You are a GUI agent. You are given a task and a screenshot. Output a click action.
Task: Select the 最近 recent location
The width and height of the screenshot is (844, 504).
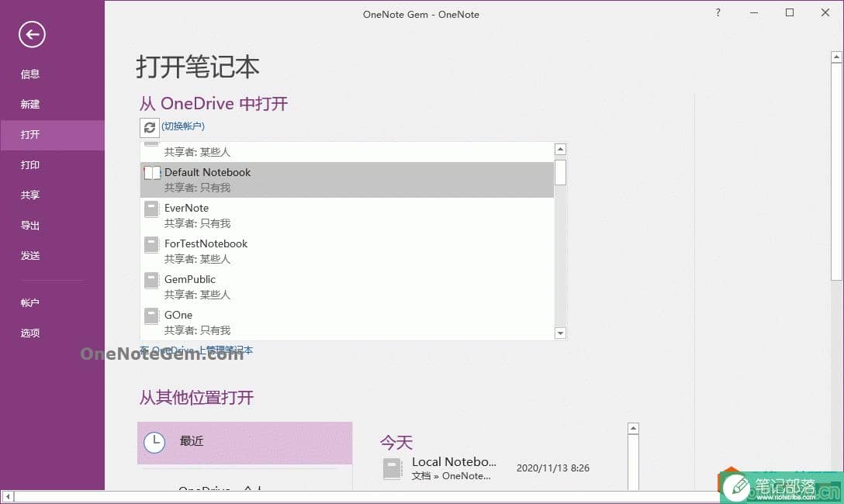[245, 443]
